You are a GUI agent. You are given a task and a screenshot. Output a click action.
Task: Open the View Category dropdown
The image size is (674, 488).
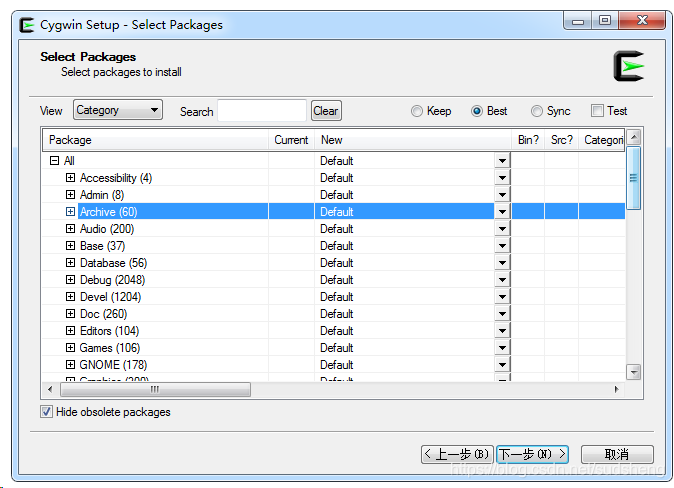118,110
